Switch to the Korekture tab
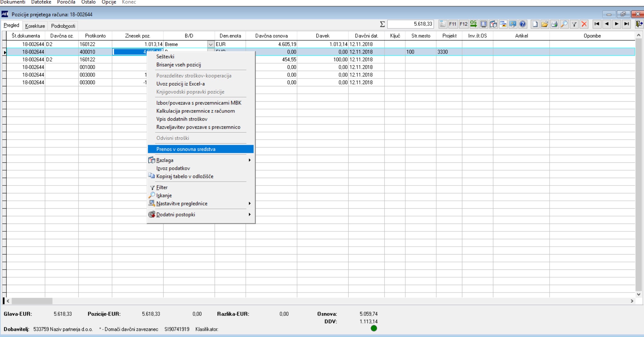The width and height of the screenshot is (644, 337). (x=35, y=26)
